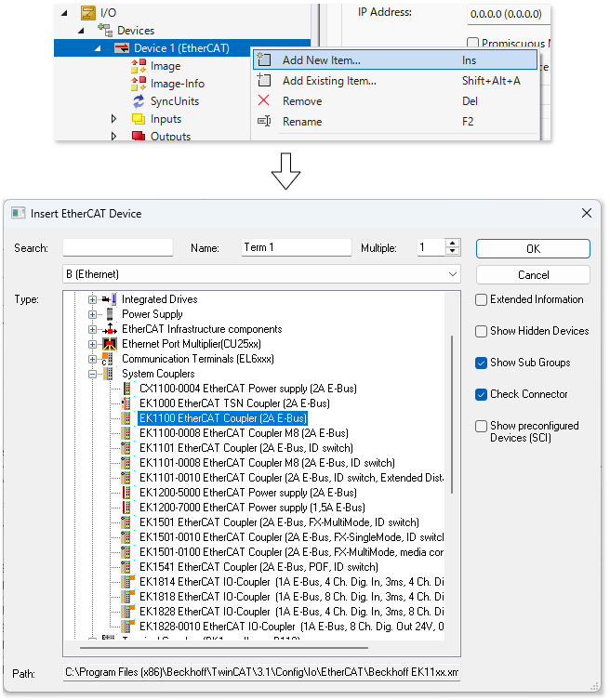The image size is (610, 700).
Task: Click the EtherCAT Infrastructure components icon
Action: coord(112,329)
